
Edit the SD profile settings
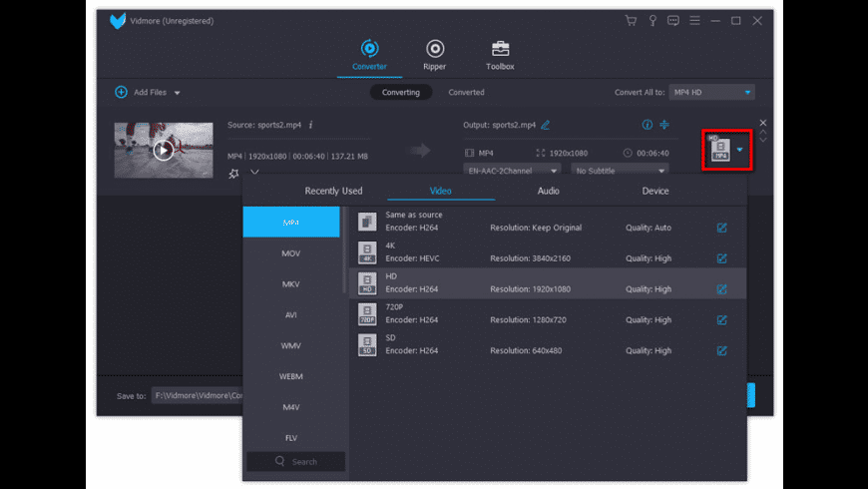point(722,350)
